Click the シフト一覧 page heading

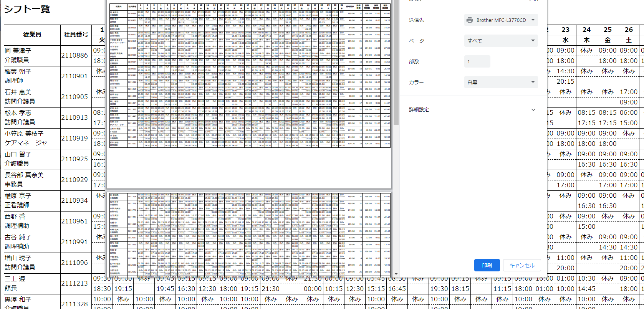point(27,9)
